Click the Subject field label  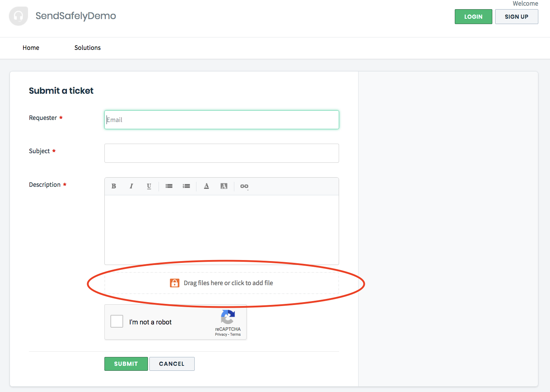[39, 151]
